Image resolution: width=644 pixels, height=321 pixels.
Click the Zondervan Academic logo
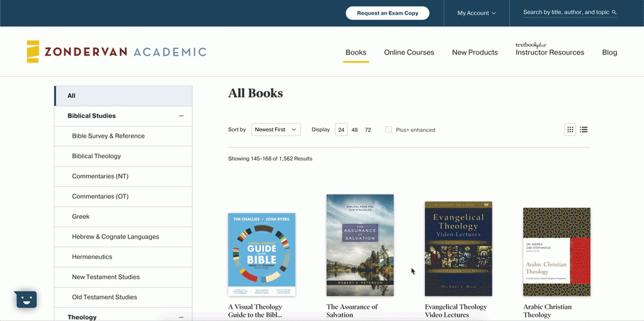[117, 52]
